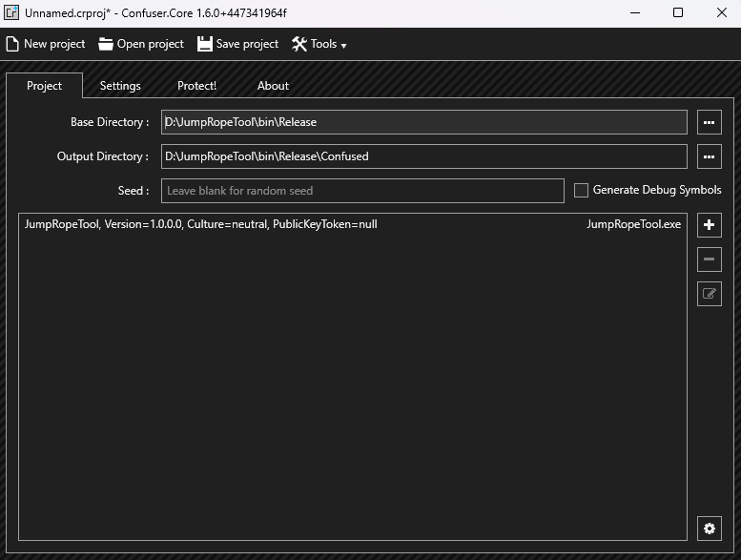Browse for Output Directory with ellipsis button
This screenshot has height=560, width=741.
(x=709, y=156)
